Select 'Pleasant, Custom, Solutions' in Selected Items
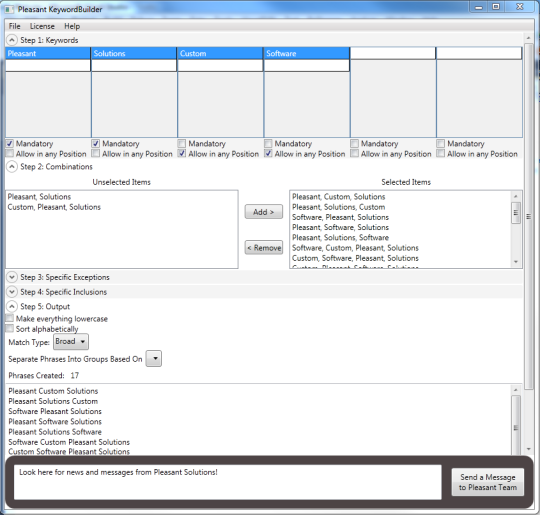The width and height of the screenshot is (540, 515). click(339, 197)
